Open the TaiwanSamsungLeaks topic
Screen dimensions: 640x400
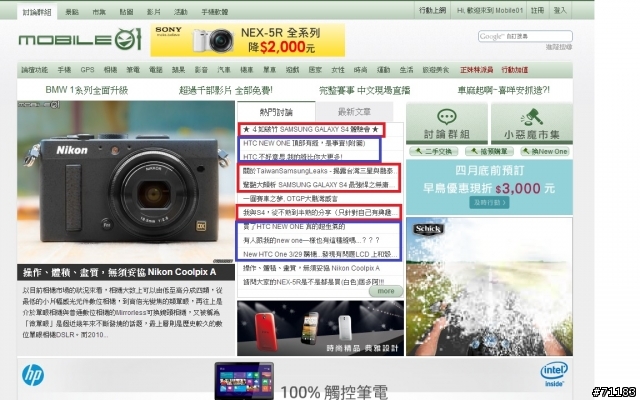[x=319, y=171]
